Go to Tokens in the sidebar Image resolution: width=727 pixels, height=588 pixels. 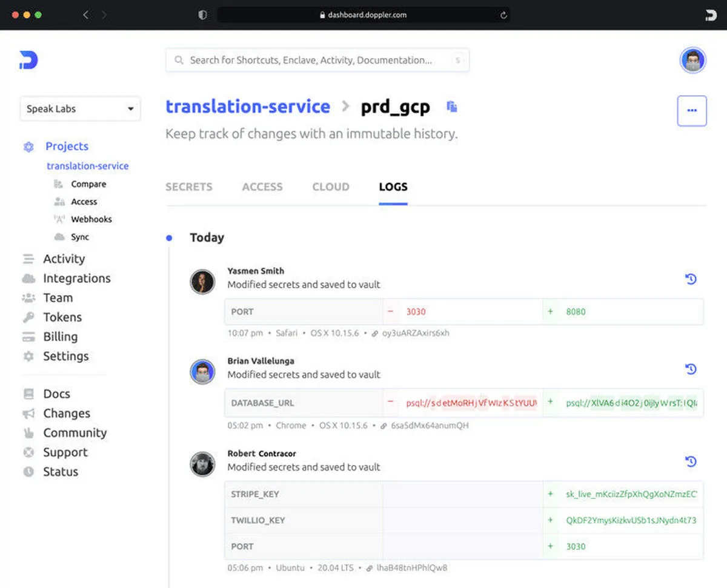click(x=62, y=317)
